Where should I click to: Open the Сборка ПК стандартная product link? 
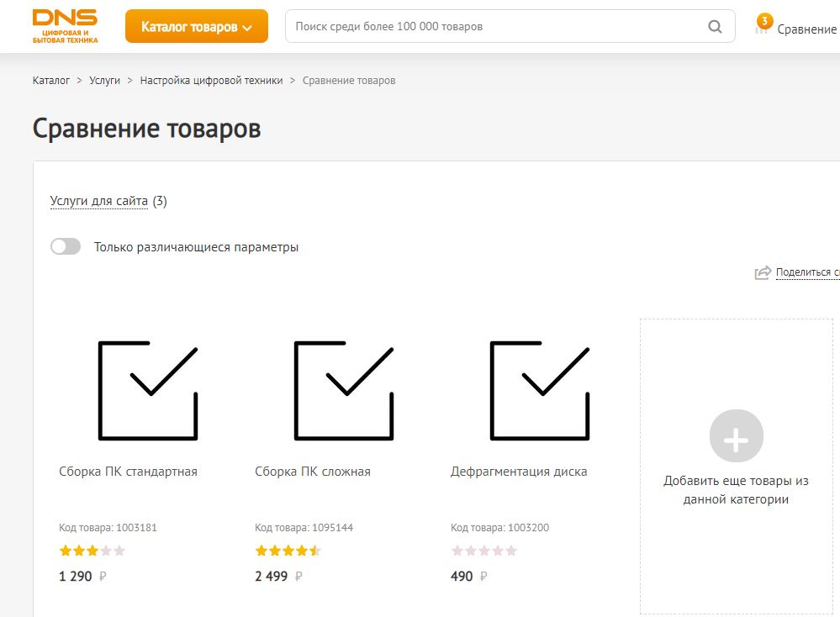click(128, 472)
